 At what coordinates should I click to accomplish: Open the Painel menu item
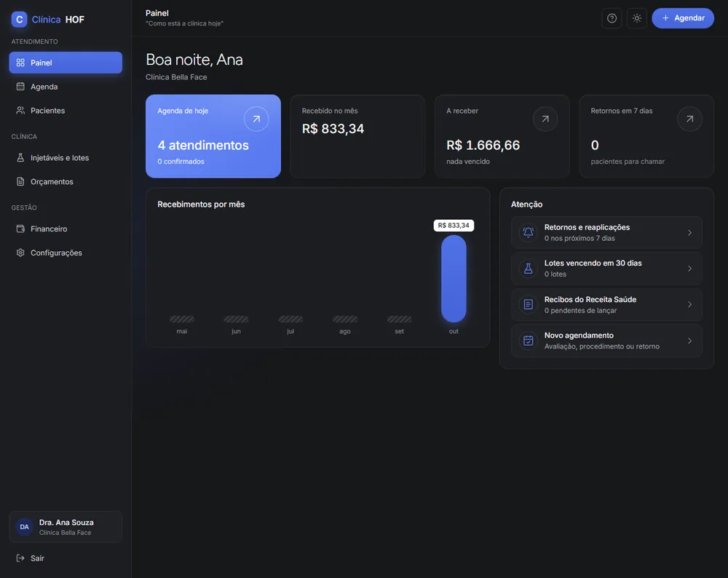coord(66,63)
